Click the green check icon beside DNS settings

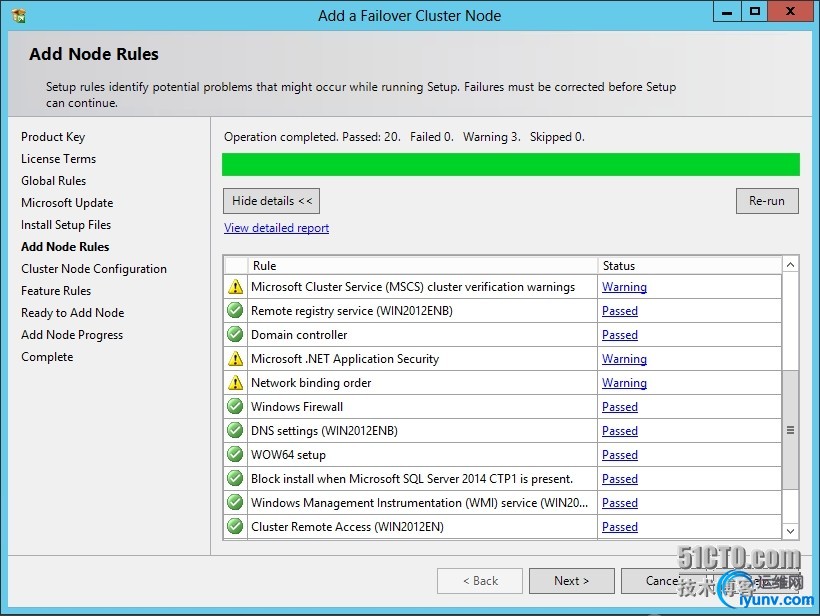pyautogui.click(x=235, y=430)
